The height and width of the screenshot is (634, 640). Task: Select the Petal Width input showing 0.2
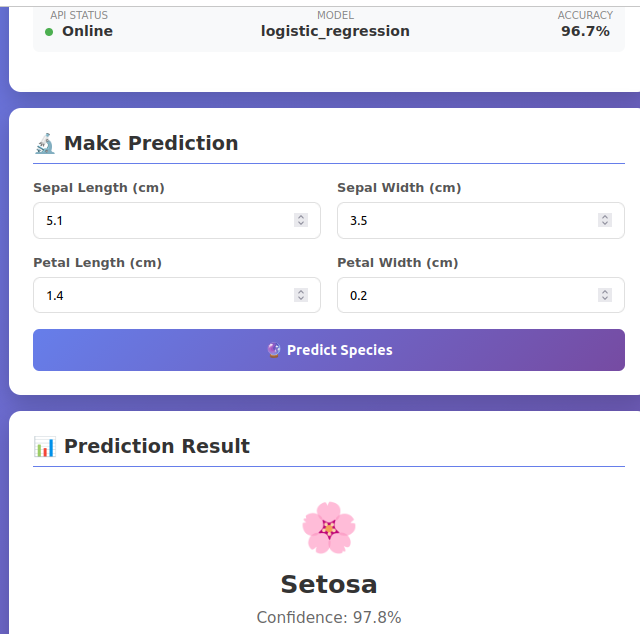465,296
